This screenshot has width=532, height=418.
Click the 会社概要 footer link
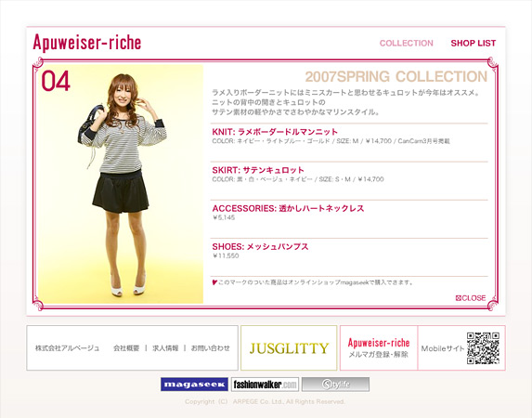click(126, 348)
